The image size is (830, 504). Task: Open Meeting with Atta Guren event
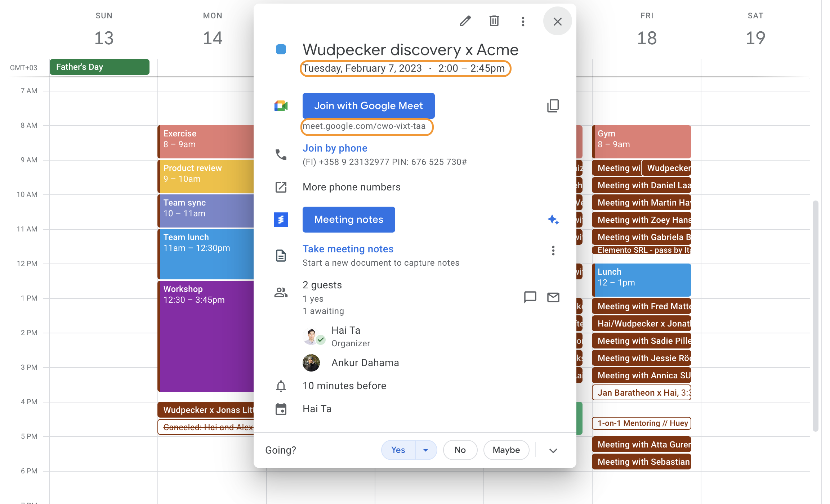point(642,445)
